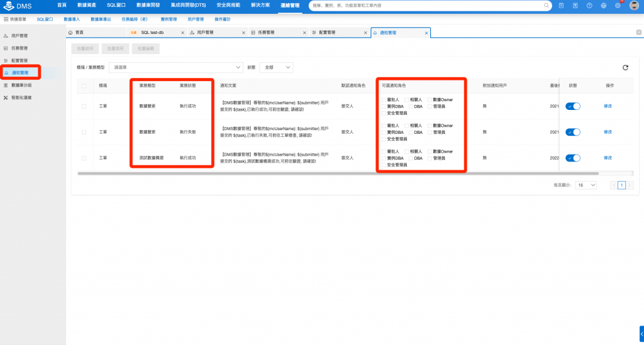Click the 實例管理 shortcut link
Screen dimensions: 644x345
[x=169, y=19]
